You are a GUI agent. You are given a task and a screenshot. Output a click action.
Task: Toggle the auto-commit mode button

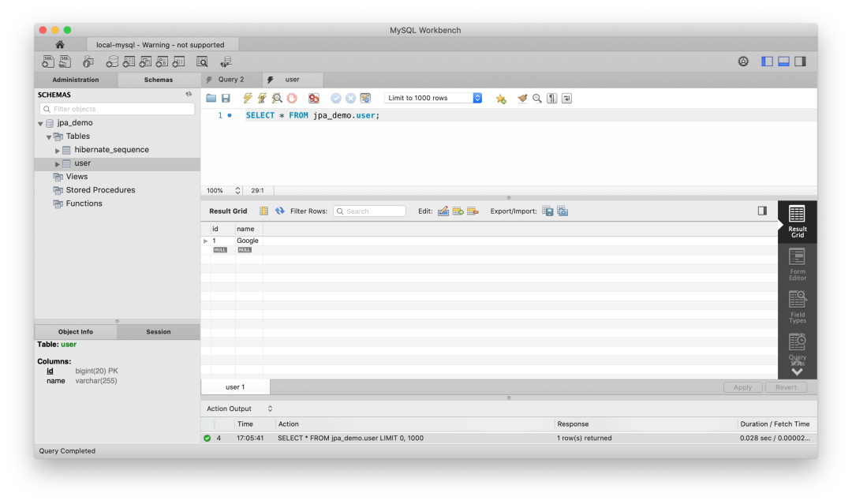tap(365, 99)
